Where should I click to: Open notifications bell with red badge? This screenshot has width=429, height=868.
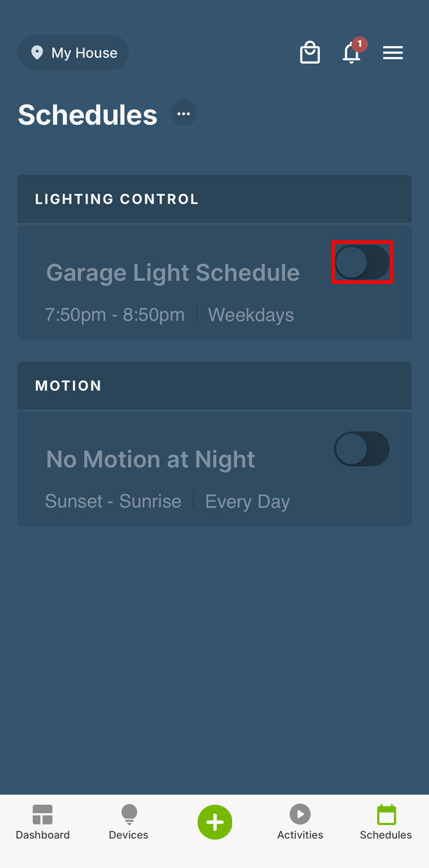coord(352,53)
